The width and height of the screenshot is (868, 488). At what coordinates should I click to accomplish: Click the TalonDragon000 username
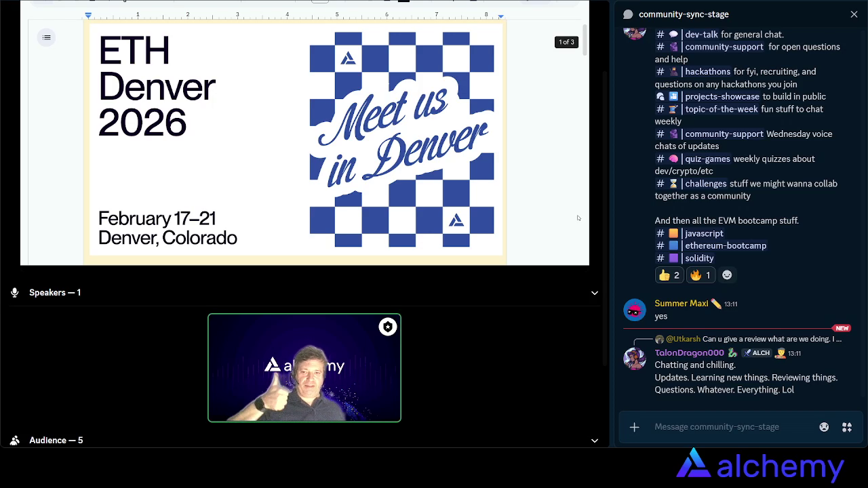coord(689,353)
